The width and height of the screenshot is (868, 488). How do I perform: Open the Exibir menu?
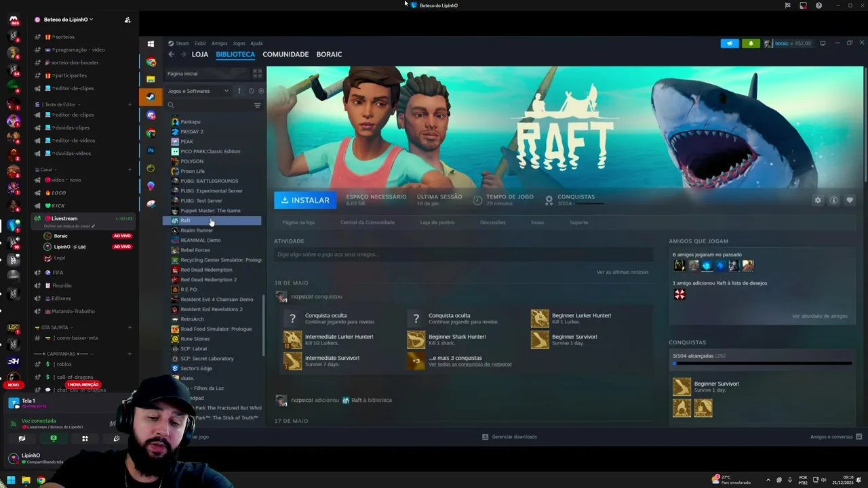pyautogui.click(x=200, y=43)
